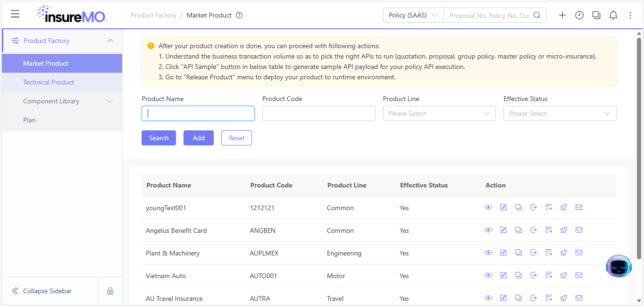Select Market Product in sidebar
Screen dimensions: 644x306
62,63
